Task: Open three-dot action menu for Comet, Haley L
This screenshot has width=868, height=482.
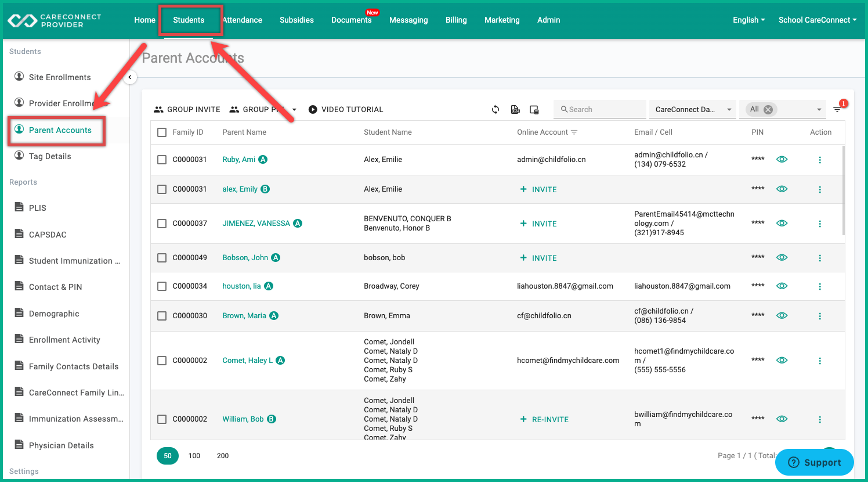Action: coord(820,361)
